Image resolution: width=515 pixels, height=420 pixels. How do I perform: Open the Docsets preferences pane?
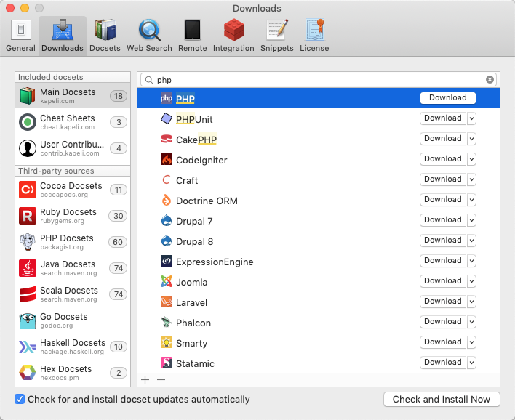pos(105,36)
